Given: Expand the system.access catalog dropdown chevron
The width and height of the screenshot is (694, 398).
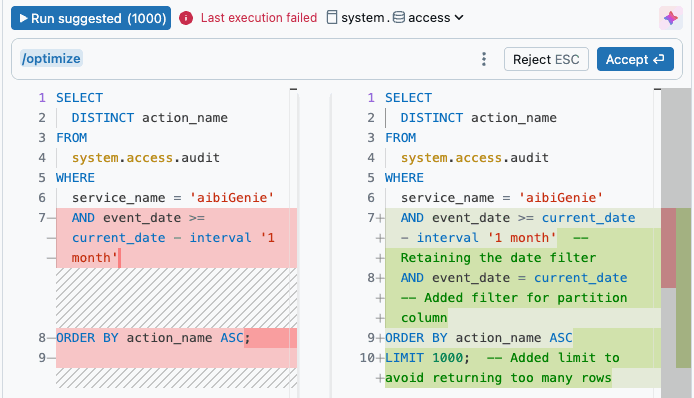Looking at the screenshot, I should (459, 18).
